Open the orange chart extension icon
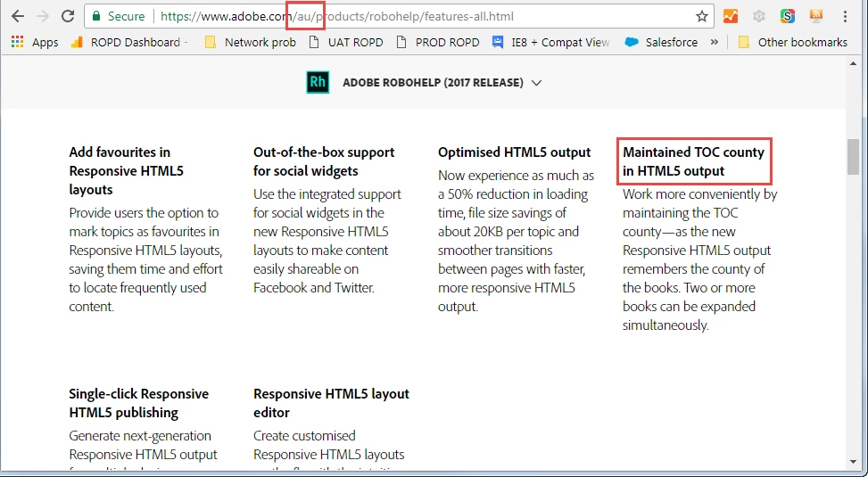Viewport: 868px width, 477px height. 731,16
